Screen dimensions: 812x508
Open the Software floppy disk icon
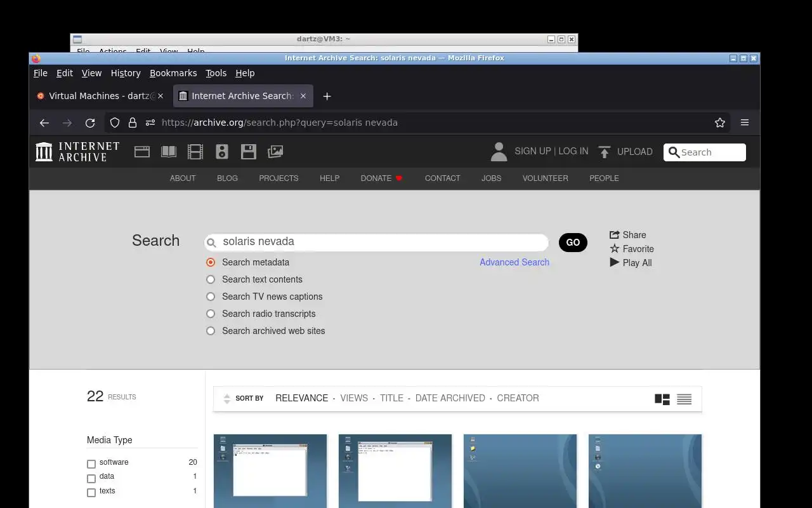pyautogui.click(x=249, y=152)
